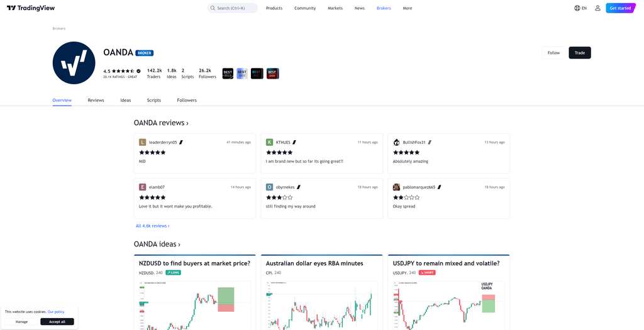This screenshot has height=330, width=644.
Task: Click the LONG tag on NZDUSD idea
Action: click(173, 273)
